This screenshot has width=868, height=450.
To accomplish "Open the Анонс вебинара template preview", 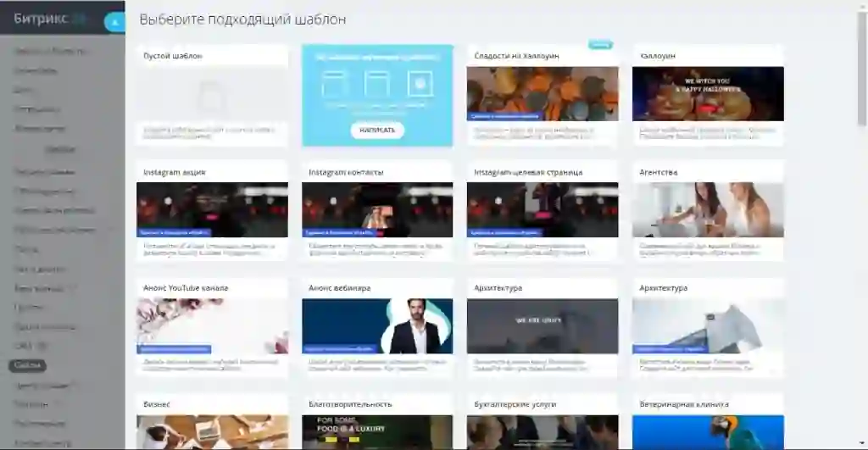I will [x=377, y=326].
